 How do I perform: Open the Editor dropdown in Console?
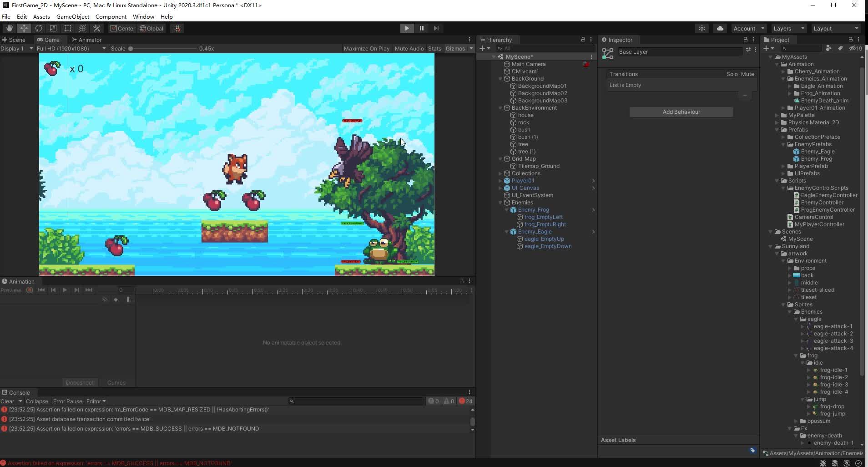pos(96,401)
